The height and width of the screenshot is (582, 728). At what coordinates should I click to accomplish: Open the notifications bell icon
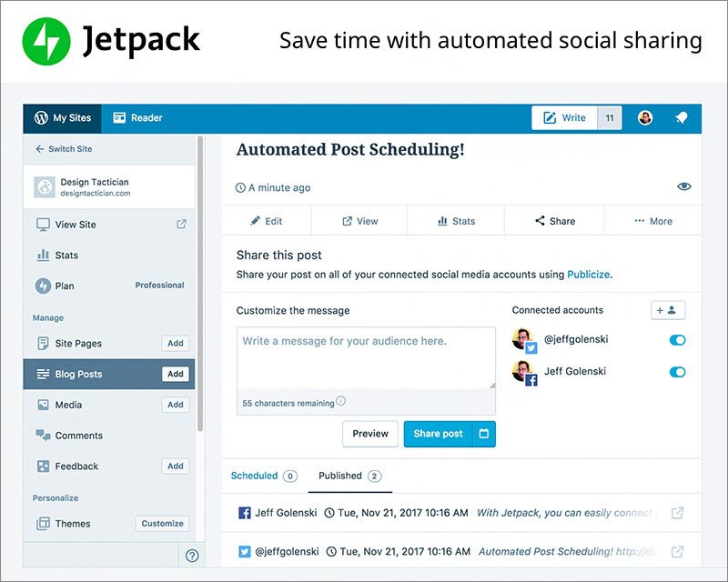(x=682, y=117)
